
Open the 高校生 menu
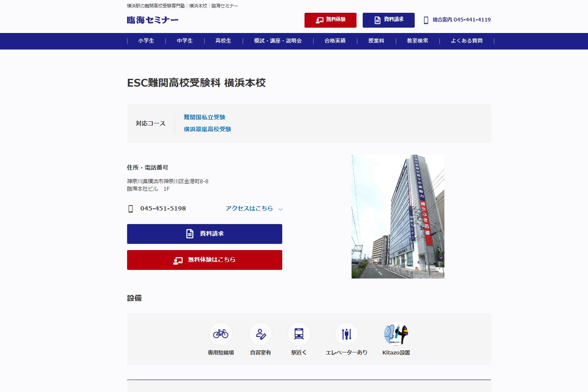click(x=223, y=41)
